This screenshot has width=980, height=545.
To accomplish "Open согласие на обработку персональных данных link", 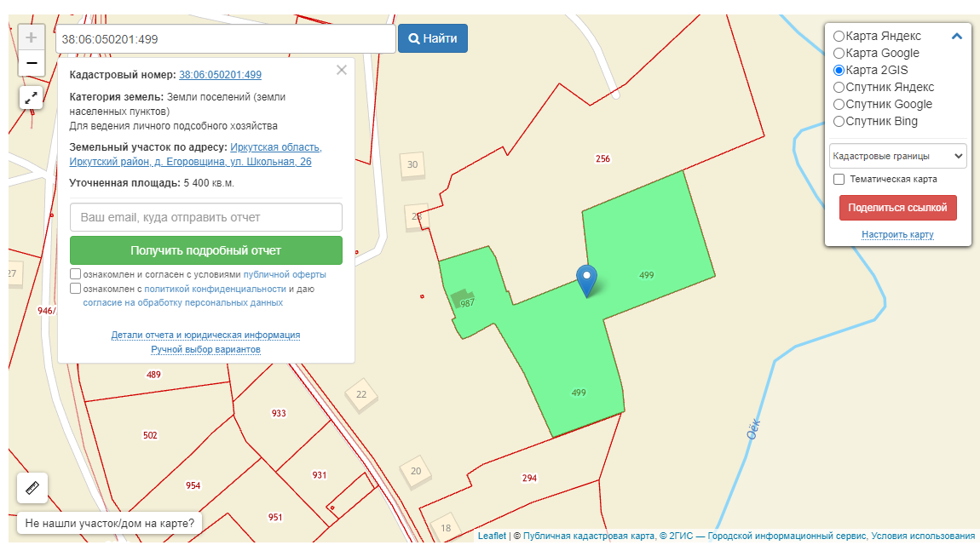I will [x=183, y=303].
